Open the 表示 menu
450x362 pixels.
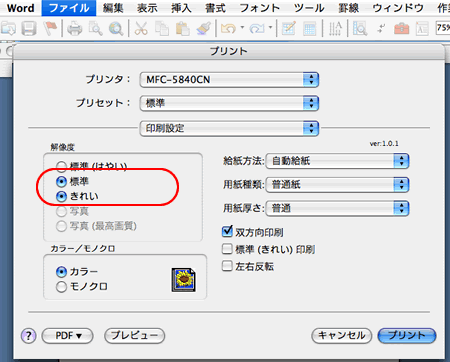coord(147,8)
